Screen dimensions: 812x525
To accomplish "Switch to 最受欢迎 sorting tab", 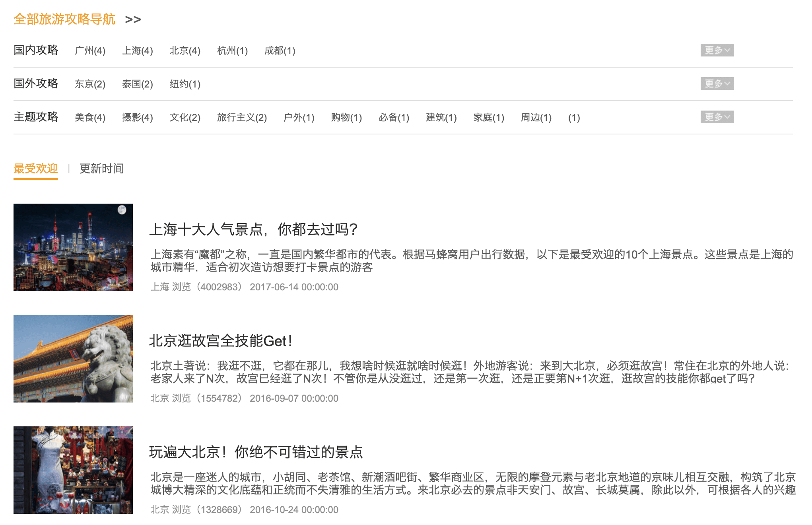I will 36,169.
